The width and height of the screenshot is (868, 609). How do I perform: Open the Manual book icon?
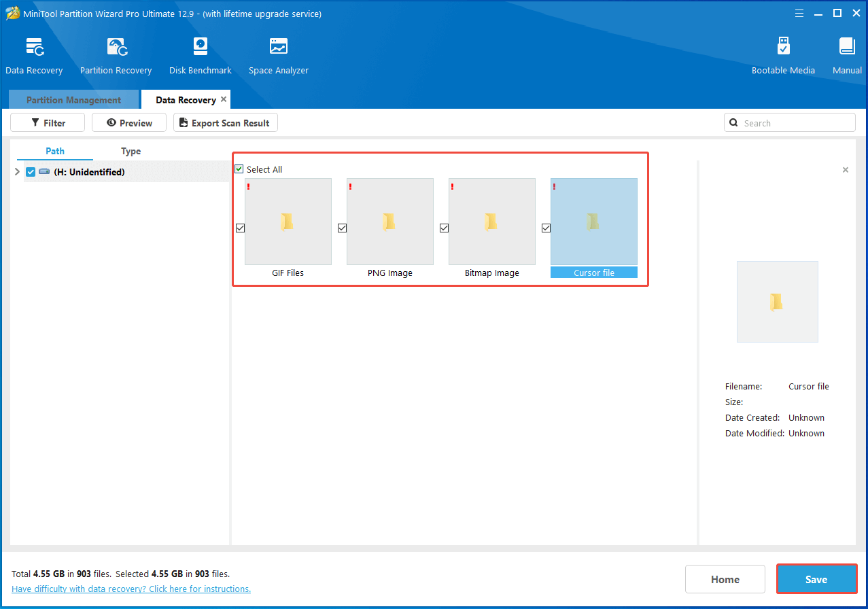847,47
